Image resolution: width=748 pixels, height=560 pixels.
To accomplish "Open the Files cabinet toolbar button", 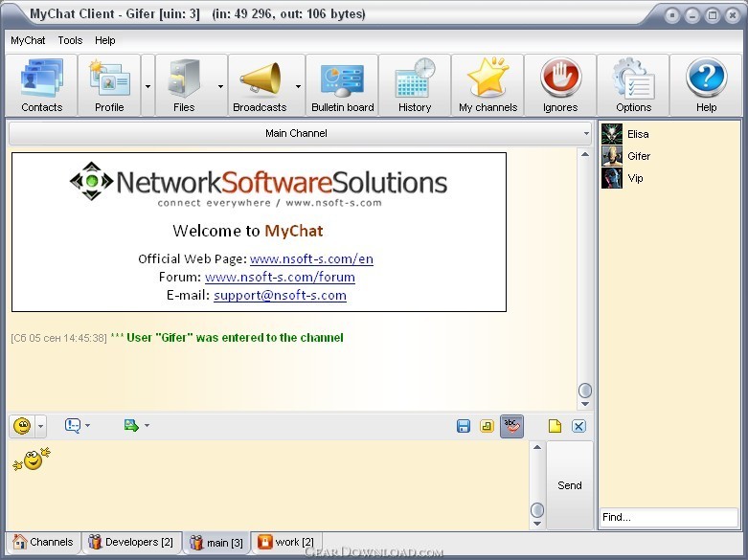I will [184, 85].
